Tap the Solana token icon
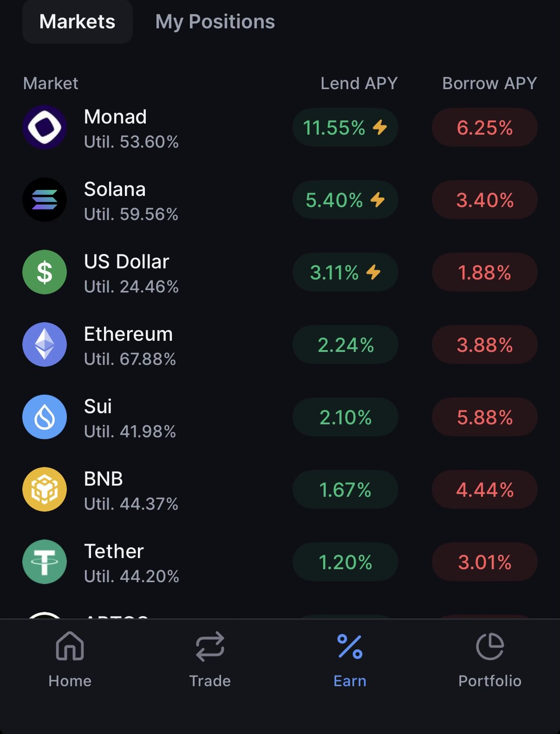Viewport: 560px width, 734px height. (x=45, y=200)
